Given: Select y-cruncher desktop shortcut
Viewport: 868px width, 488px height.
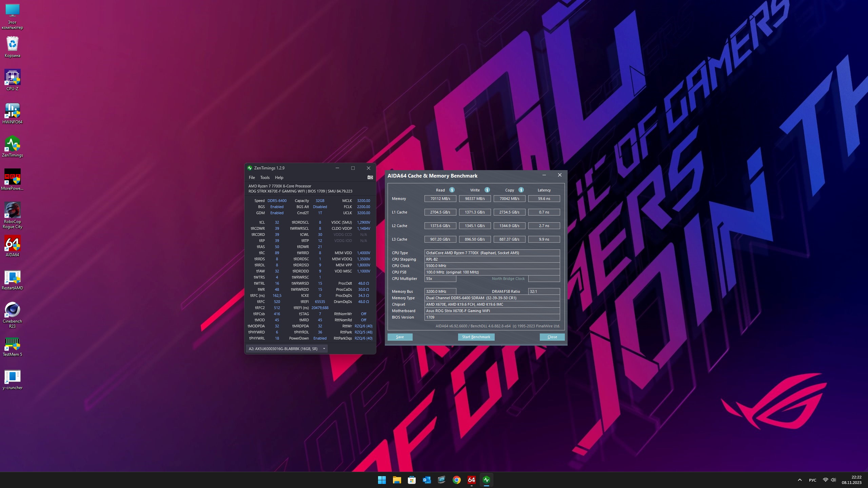Looking at the screenshot, I should (13, 380).
